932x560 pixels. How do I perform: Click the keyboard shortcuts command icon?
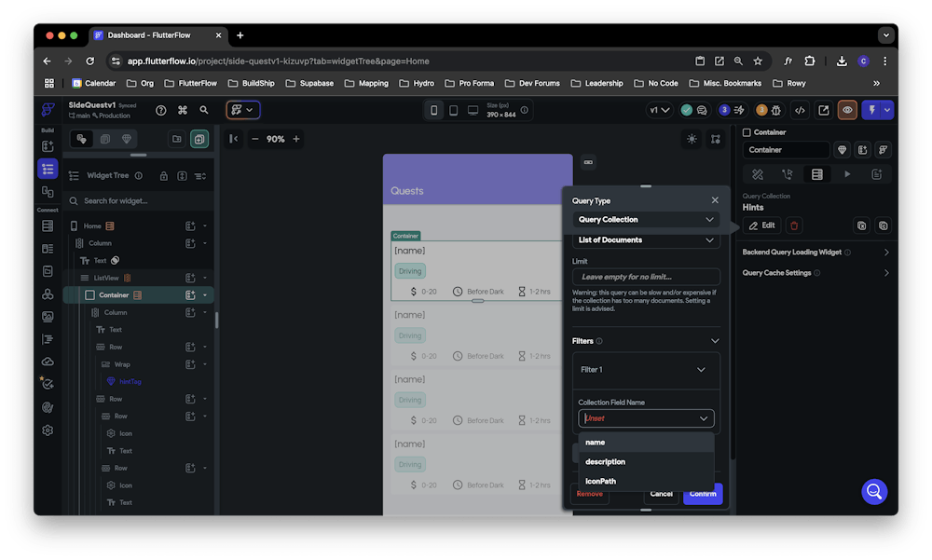[x=183, y=110]
